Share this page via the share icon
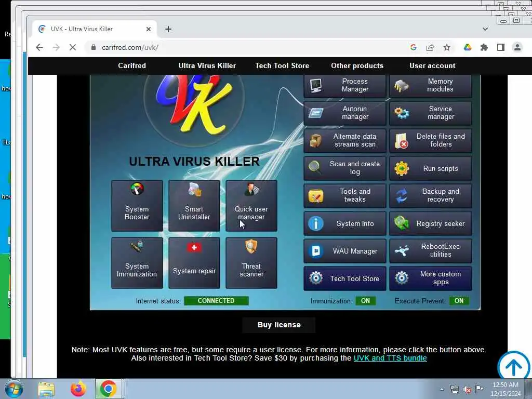The height and width of the screenshot is (399, 532). pyautogui.click(x=430, y=47)
